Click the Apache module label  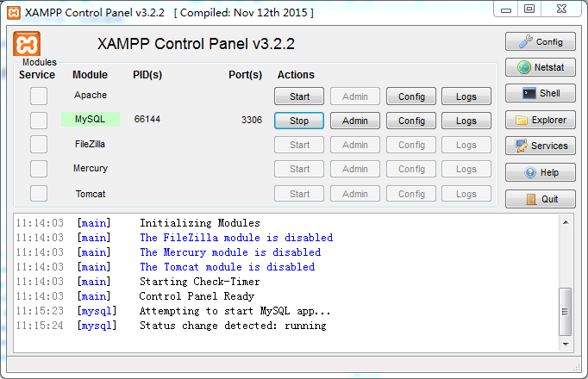click(x=91, y=95)
